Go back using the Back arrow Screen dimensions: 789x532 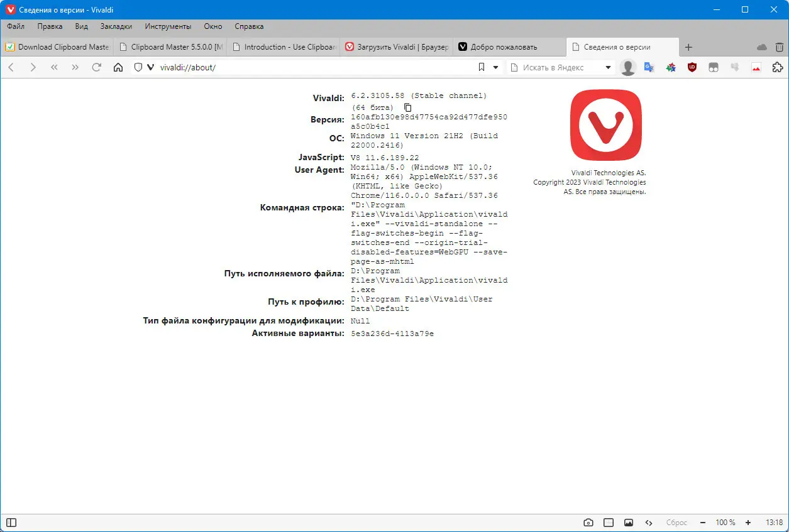[x=12, y=67]
